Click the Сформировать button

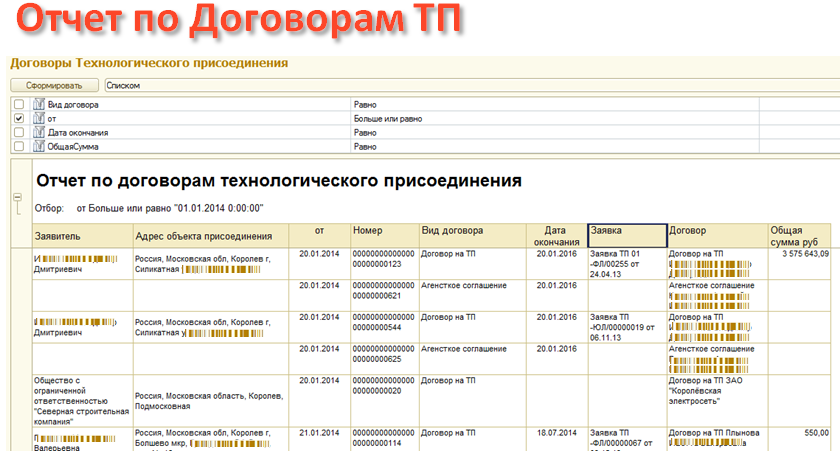pyautogui.click(x=54, y=85)
